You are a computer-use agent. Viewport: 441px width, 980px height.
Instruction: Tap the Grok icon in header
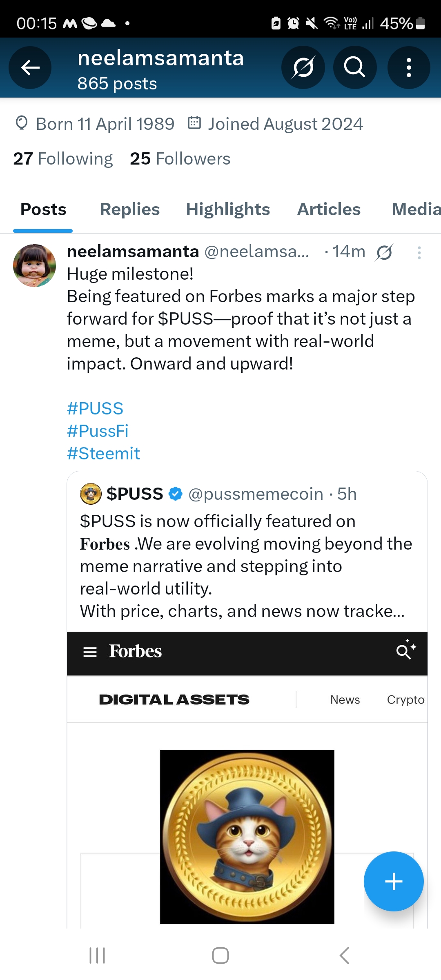pyautogui.click(x=303, y=68)
